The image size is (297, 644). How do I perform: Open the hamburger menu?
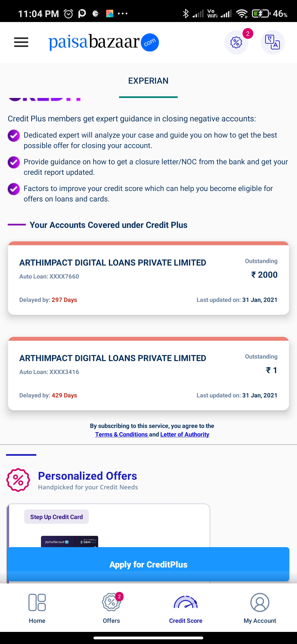click(21, 42)
